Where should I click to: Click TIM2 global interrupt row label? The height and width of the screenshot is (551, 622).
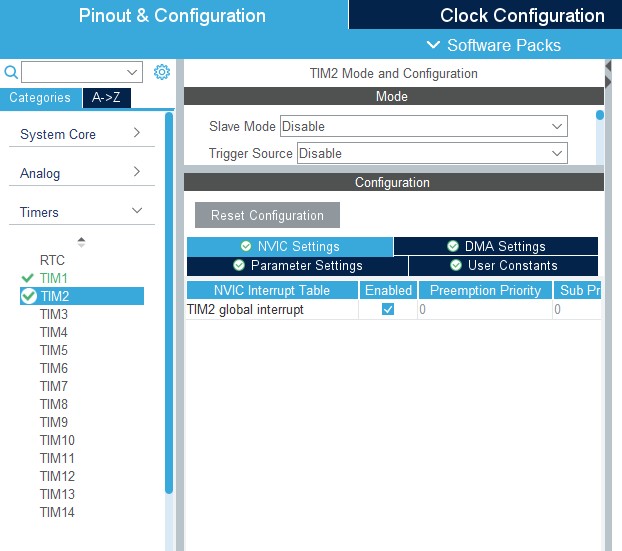(245, 309)
